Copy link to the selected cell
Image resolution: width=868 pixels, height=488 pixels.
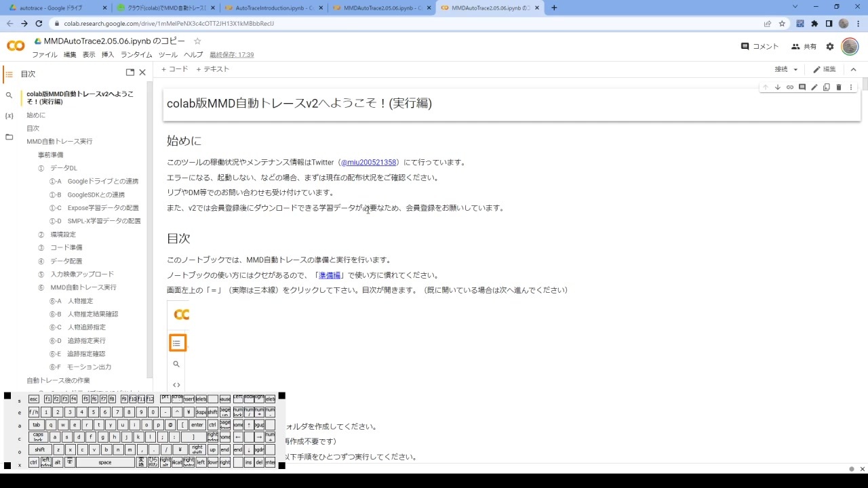tap(790, 87)
